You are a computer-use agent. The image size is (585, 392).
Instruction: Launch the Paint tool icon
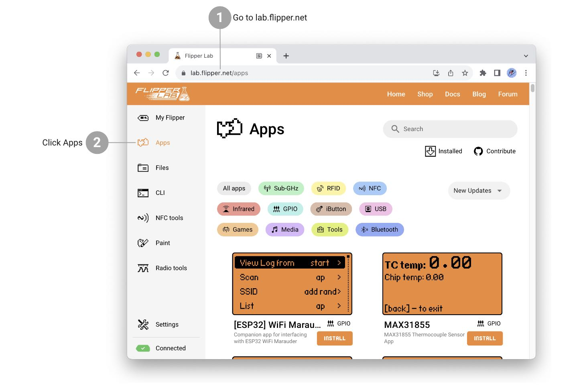[143, 243]
